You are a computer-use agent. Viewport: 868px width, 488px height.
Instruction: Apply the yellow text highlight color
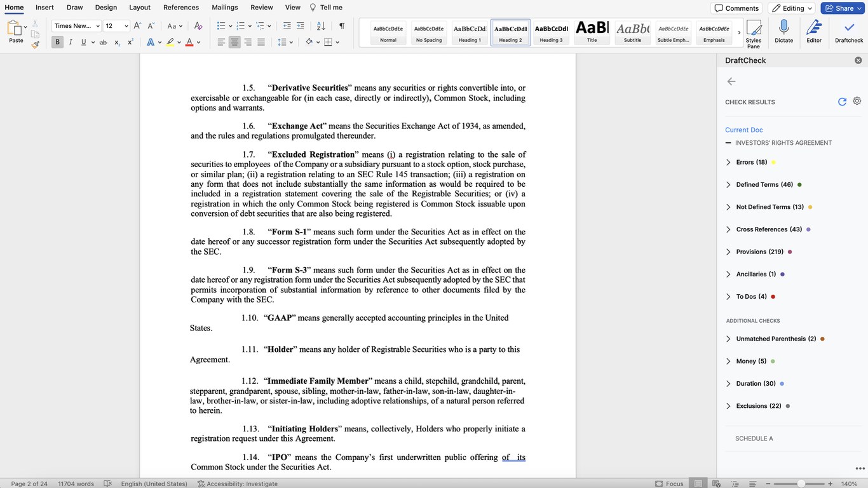coord(170,43)
